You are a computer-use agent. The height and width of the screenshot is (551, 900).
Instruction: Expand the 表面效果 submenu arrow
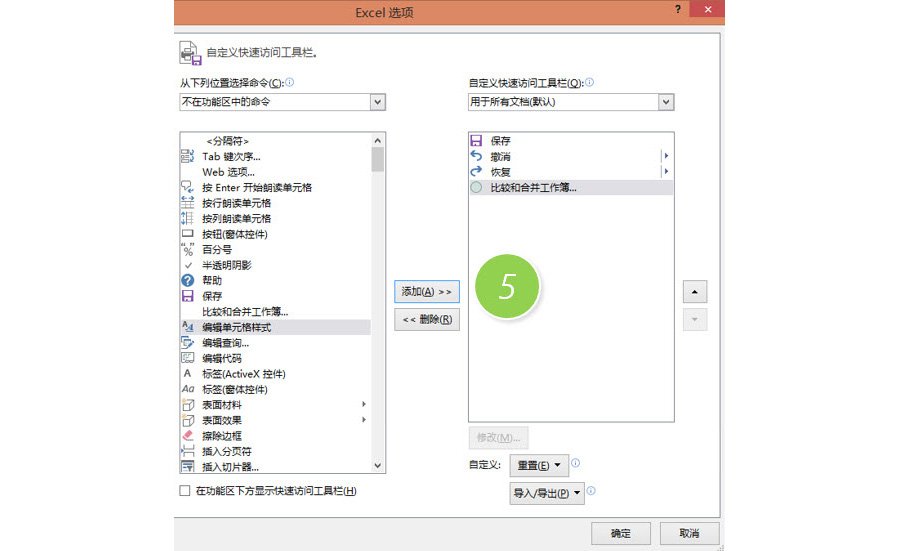(x=363, y=420)
